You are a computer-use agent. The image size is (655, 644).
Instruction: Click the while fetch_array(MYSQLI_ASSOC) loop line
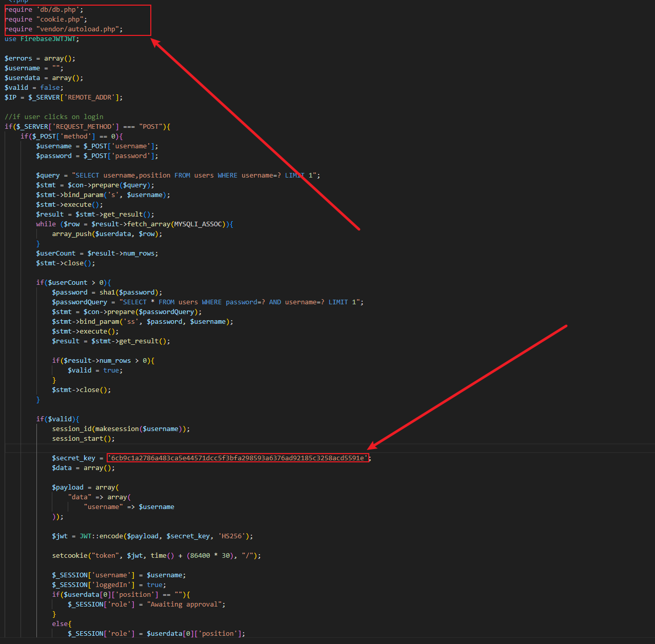coord(135,224)
